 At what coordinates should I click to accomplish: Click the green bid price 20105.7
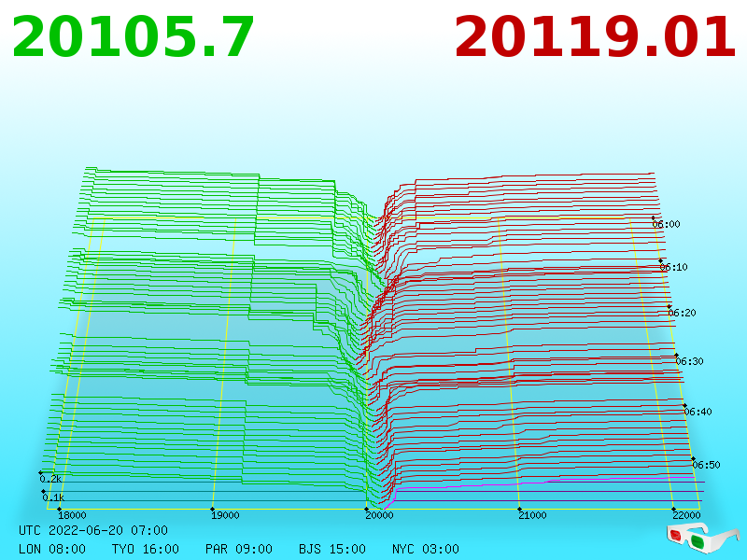point(133,37)
